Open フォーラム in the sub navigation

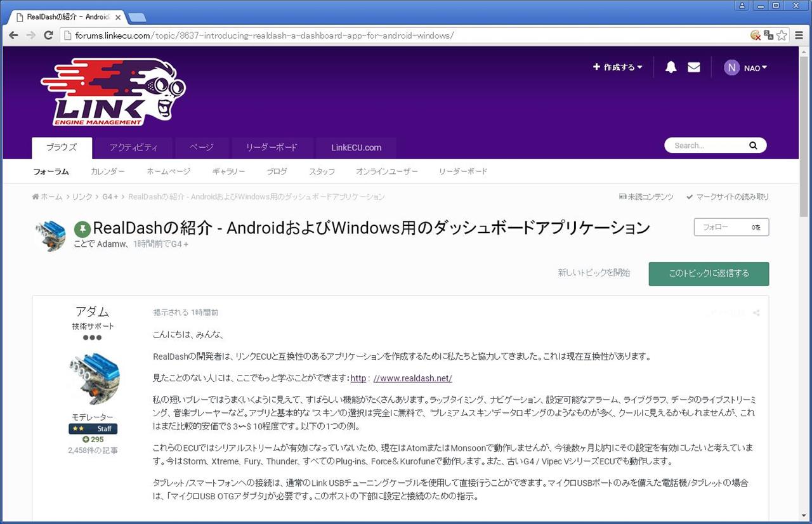[51, 171]
